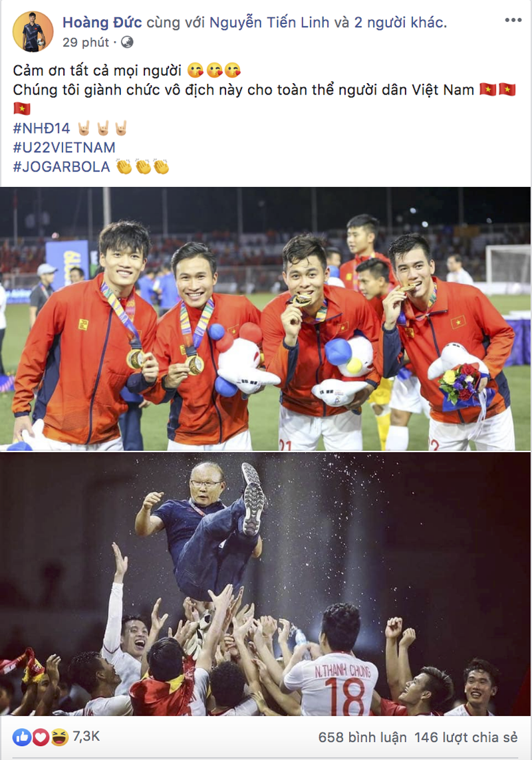Click the red heart reaction icon
This screenshot has width=532, height=760.
41,737
